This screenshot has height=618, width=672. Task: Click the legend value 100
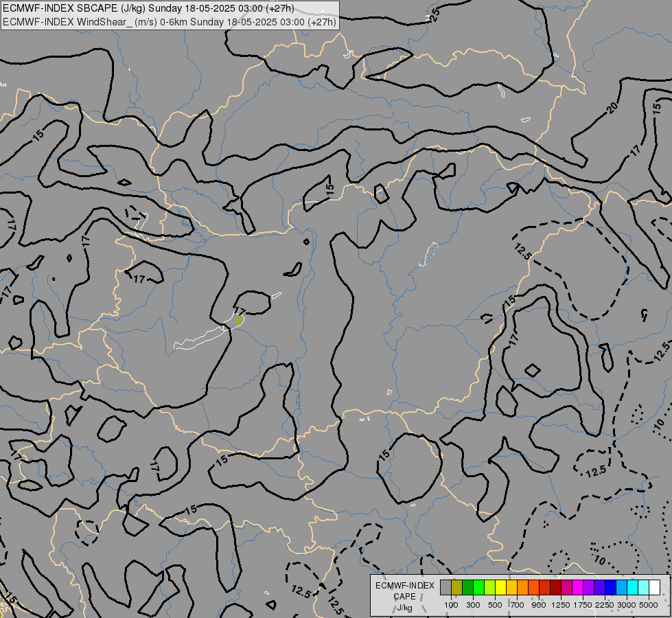pos(451,605)
